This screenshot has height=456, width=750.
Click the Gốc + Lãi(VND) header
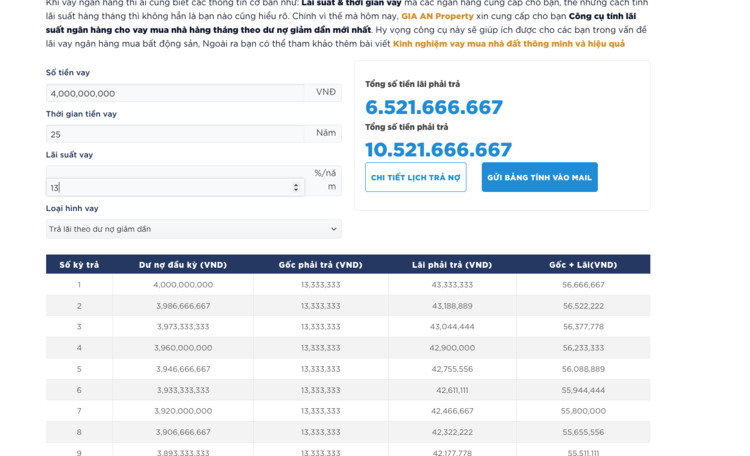[583, 265]
